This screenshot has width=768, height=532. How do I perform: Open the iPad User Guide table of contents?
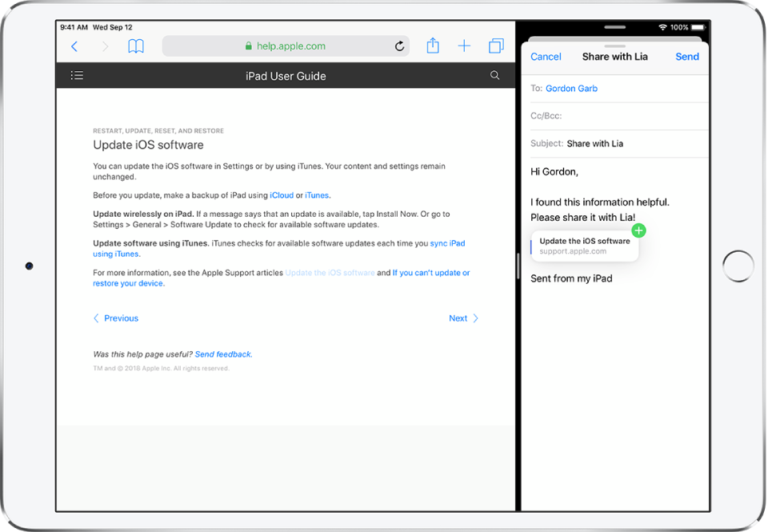[77, 75]
